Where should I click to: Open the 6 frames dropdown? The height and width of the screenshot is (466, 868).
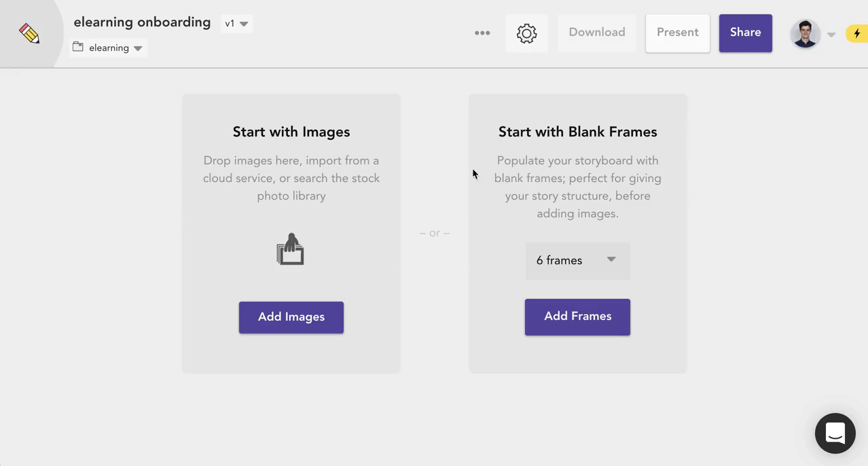click(x=577, y=260)
